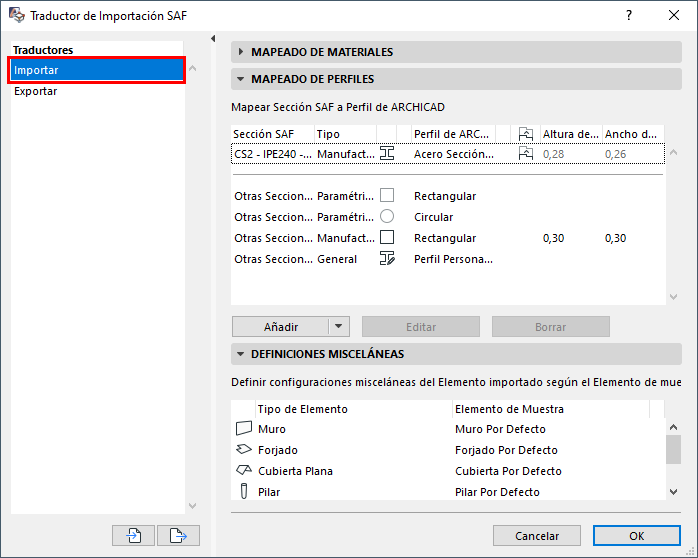Collapse the left translators panel arrow
Viewport: 698px width, 558px height.
[213, 39]
